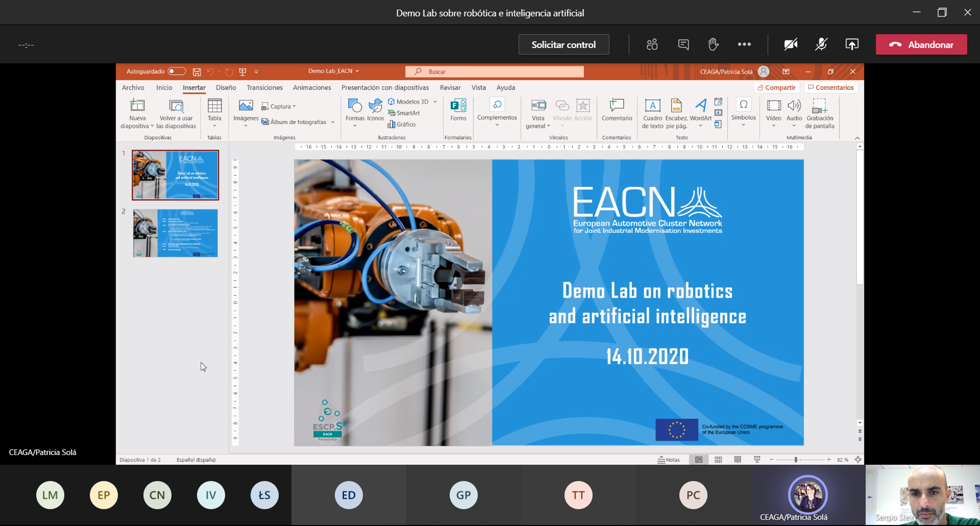
Task: Open the Demo Lab_EACN file name dropdown
Action: (357, 72)
